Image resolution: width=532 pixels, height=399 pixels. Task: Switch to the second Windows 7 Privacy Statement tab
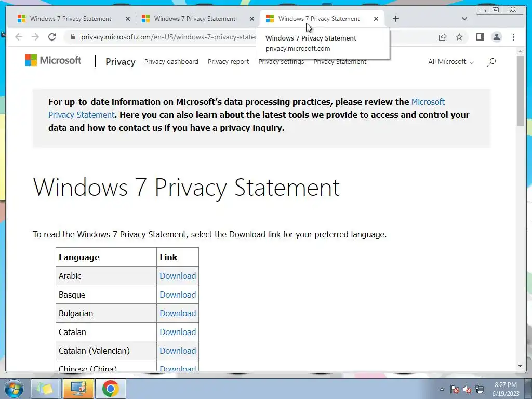[x=195, y=19]
